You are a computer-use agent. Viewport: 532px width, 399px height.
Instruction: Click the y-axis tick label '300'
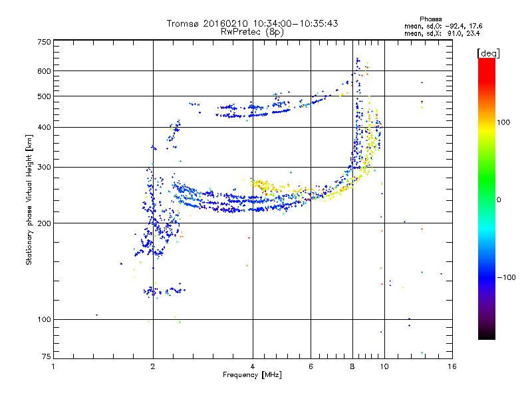[45, 168]
